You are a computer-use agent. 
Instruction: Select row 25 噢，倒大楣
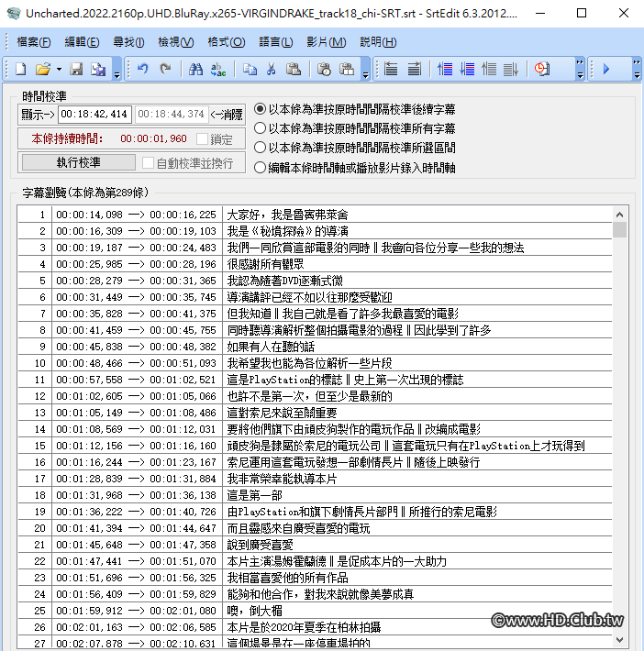tap(315, 611)
